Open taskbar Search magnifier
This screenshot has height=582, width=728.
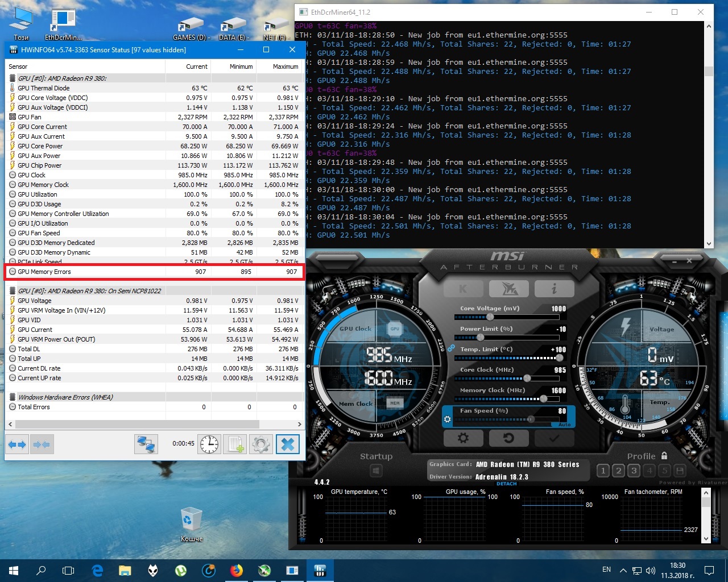point(41,571)
